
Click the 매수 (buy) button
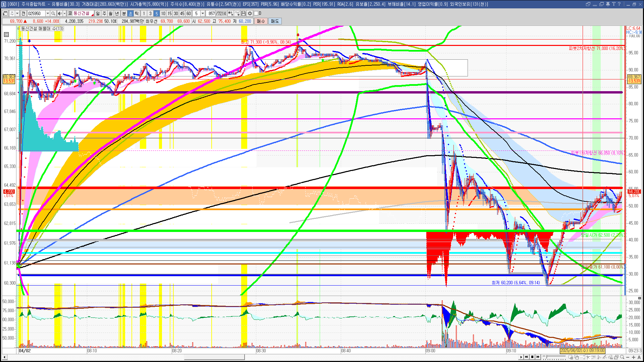pos(261,21)
